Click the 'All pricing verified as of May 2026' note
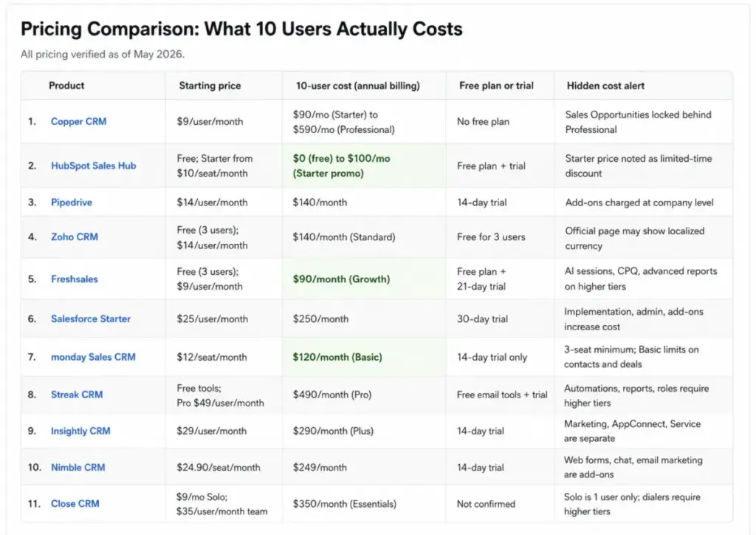The width and height of the screenshot is (756, 535). point(102,54)
